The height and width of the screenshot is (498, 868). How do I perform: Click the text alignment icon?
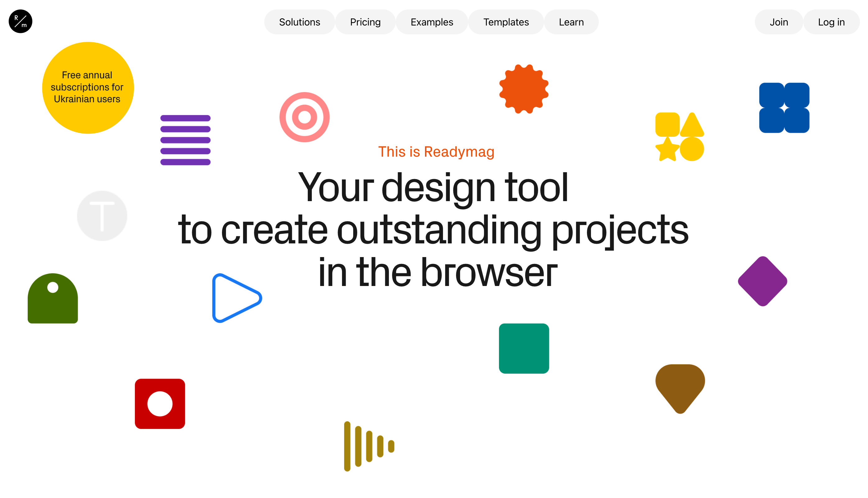tap(185, 140)
